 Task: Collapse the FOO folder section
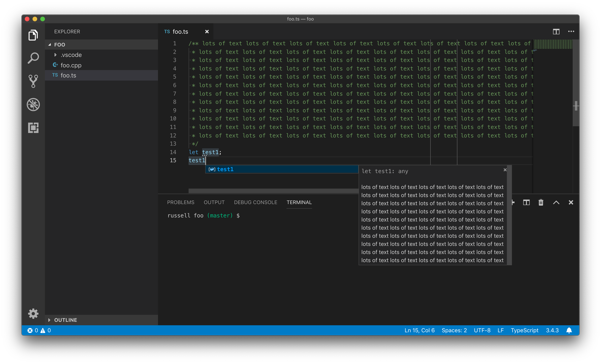coord(101,45)
